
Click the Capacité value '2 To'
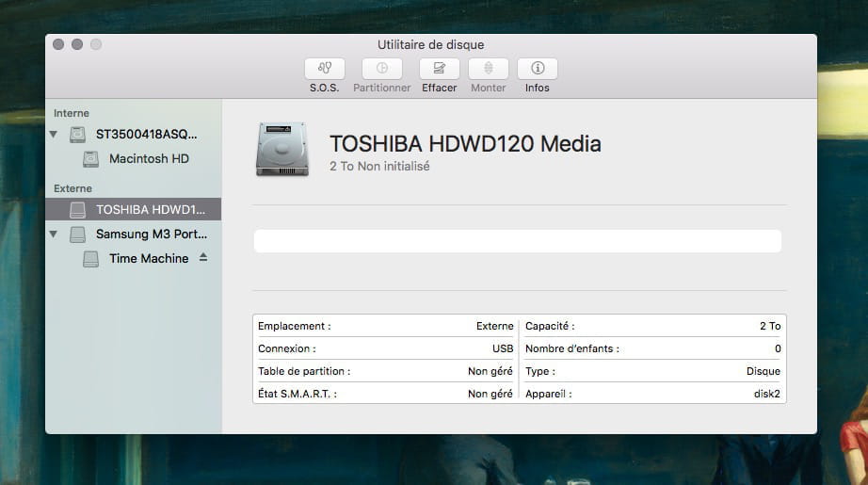click(770, 326)
